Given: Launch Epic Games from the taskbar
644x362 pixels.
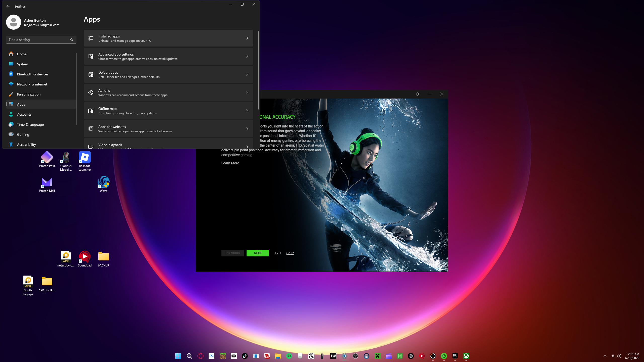Looking at the screenshot, I should coord(455,356).
